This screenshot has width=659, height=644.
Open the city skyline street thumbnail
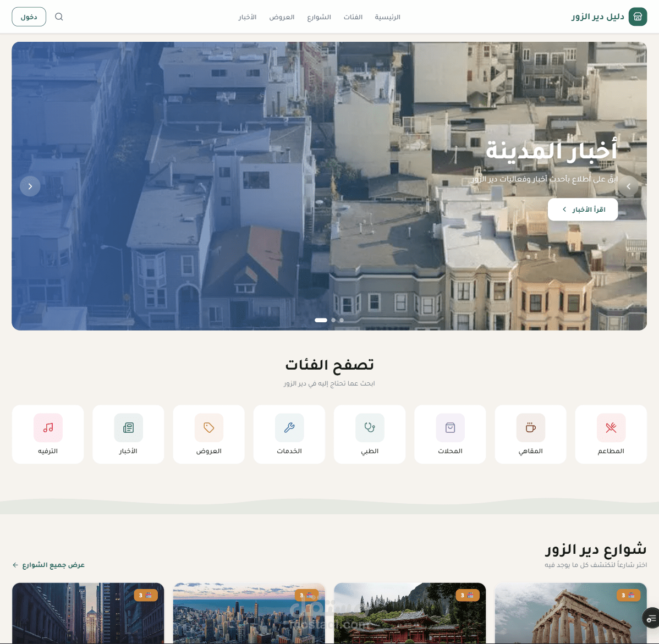tap(249, 613)
